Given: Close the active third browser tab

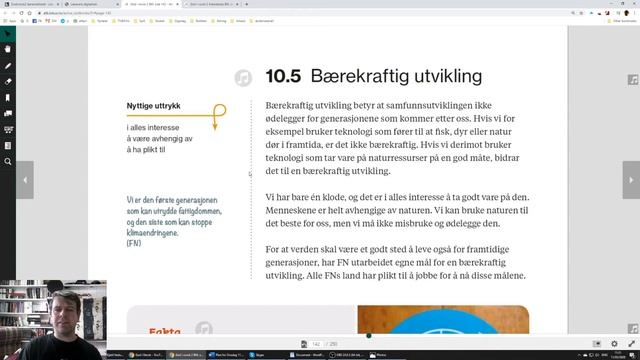Looking at the screenshot, I should pos(177,4).
